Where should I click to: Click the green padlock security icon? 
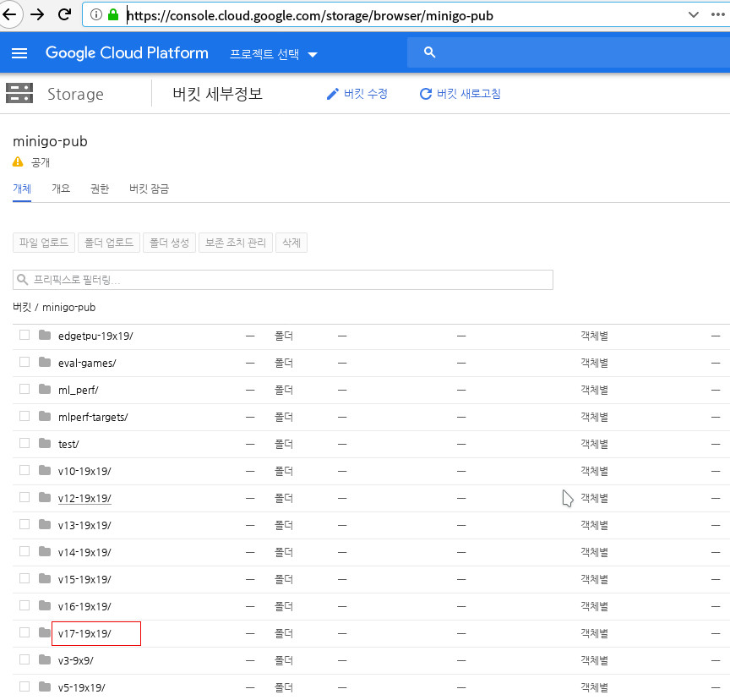click(113, 15)
